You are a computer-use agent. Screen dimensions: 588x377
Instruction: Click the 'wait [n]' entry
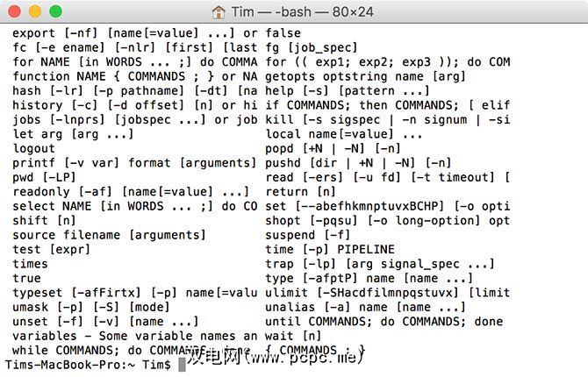294,335
